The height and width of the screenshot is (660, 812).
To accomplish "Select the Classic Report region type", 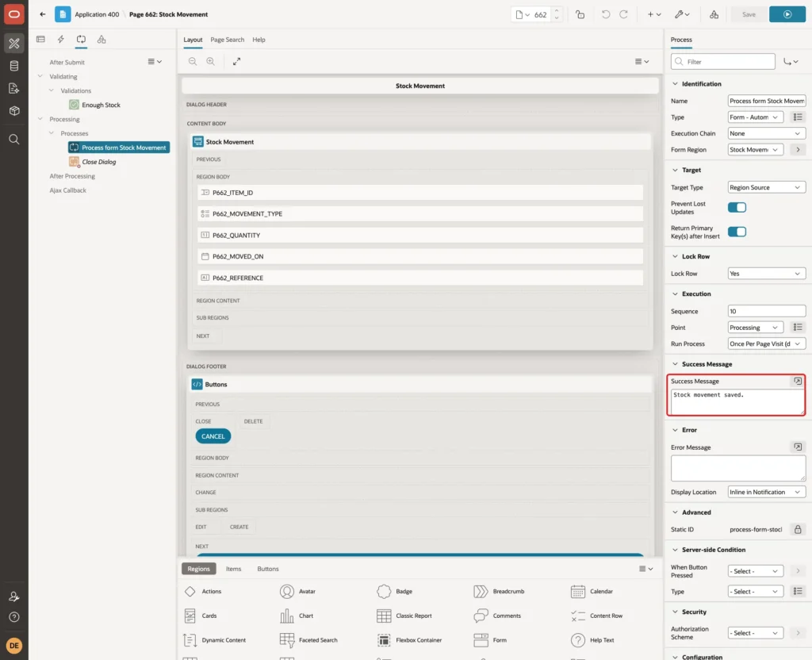I will click(x=405, y=616).
